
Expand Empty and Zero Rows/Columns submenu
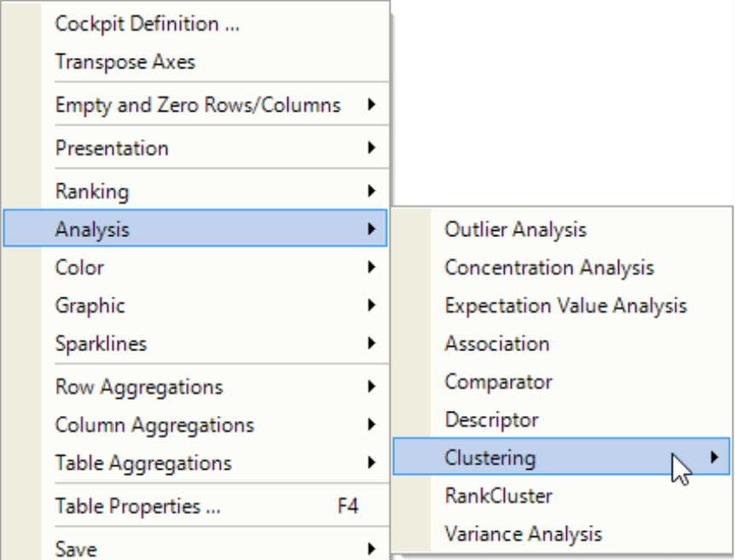[x=195, y=105]
